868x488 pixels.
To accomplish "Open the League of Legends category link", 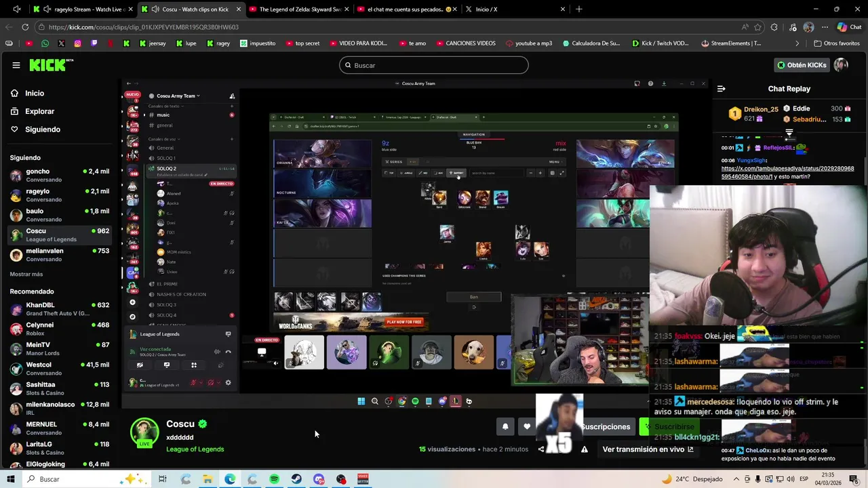I will coord(195,449).
